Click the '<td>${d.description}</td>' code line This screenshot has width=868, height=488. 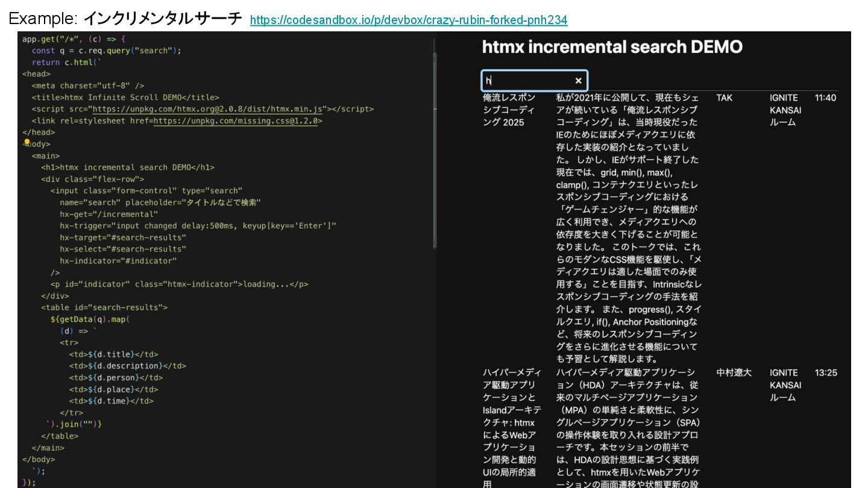[128, 366]
